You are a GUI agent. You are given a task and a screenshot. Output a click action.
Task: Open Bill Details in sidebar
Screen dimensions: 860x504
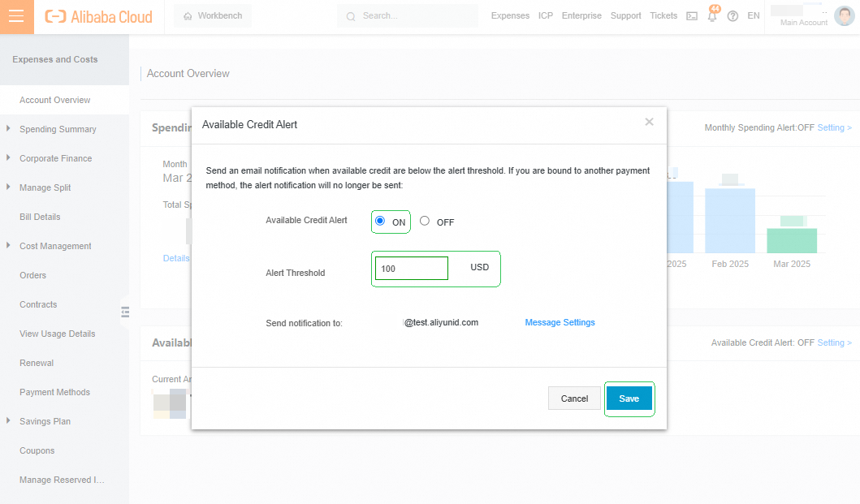coord(40,217)
